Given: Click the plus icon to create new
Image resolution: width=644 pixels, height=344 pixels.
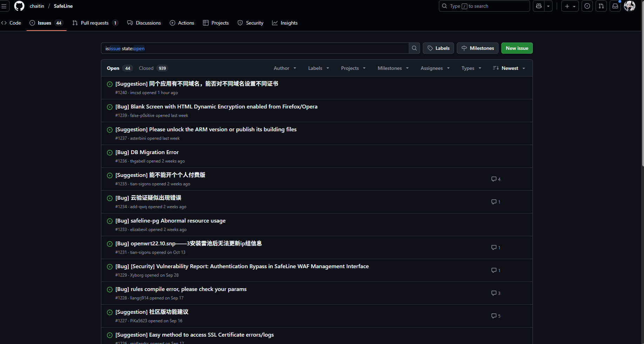Looking at the screenshot, I should [x=567, y=6].
